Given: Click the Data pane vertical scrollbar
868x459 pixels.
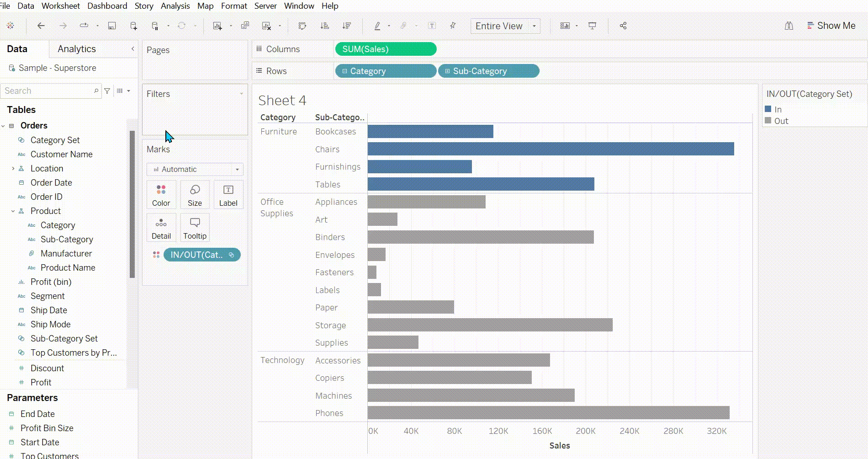Looking at the screenshot, I should pos(132,204).
